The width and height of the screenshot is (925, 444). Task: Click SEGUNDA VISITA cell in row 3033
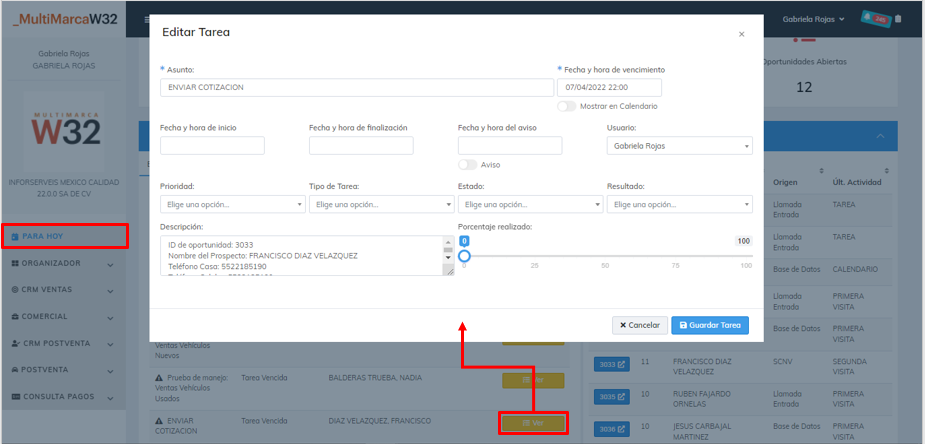pos(850,367)
